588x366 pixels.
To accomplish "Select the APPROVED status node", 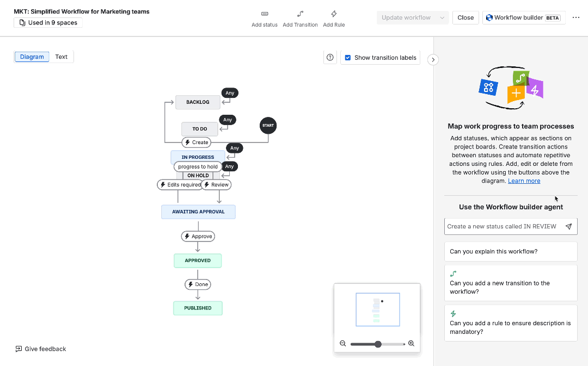I will click(198, 260).
